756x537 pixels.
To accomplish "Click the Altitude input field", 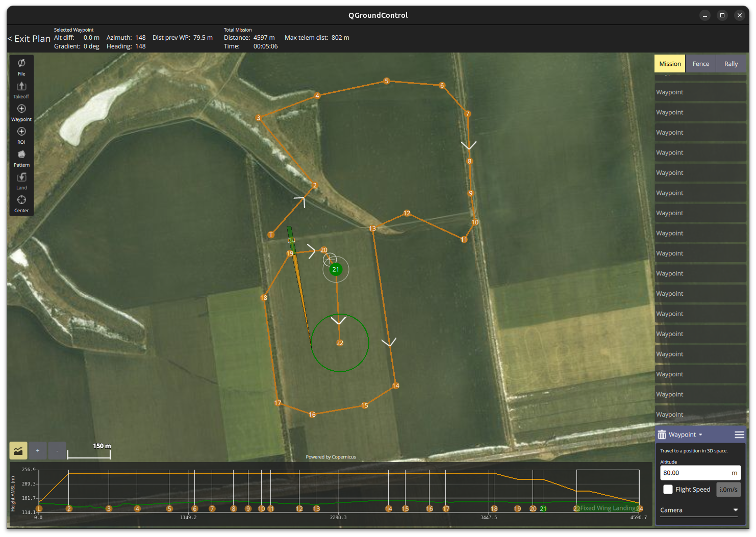I will click(x=700, y=473).
